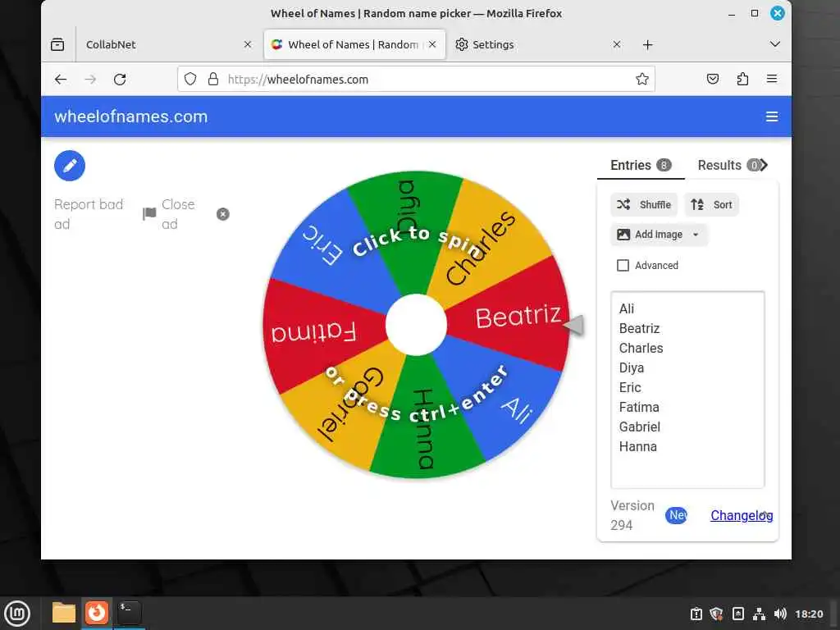Viewport: 840px width, 630px height.
Task: Enable the Advanced checkbox
Action: [x=623, y=265]
